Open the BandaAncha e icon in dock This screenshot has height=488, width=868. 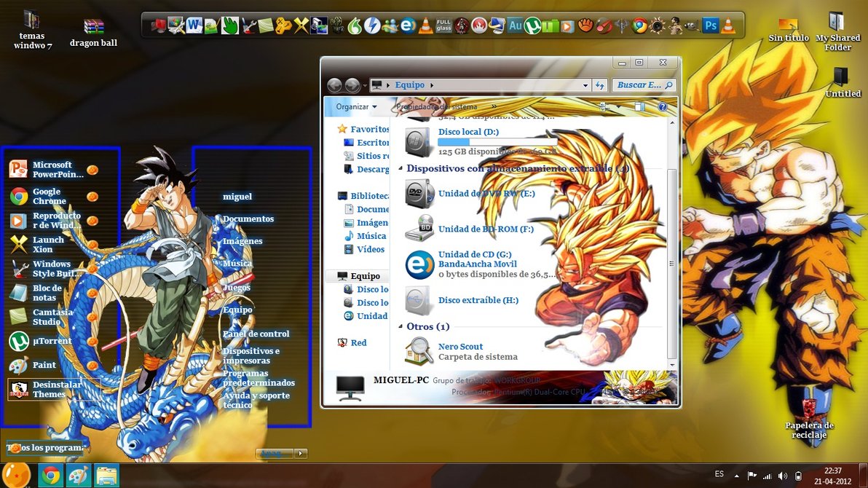point(408,25)
